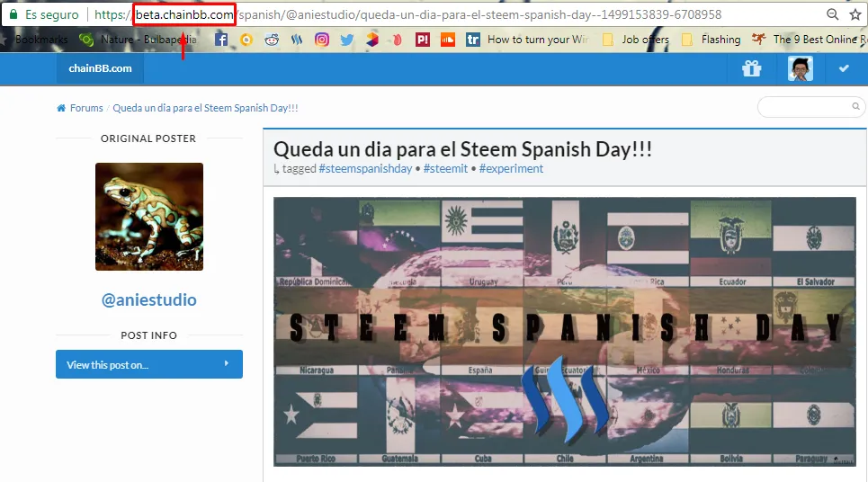The height and width of the screenshot is (482, 868).
Task: Click the orange circle bookmark icon
Action: [246, 40]
